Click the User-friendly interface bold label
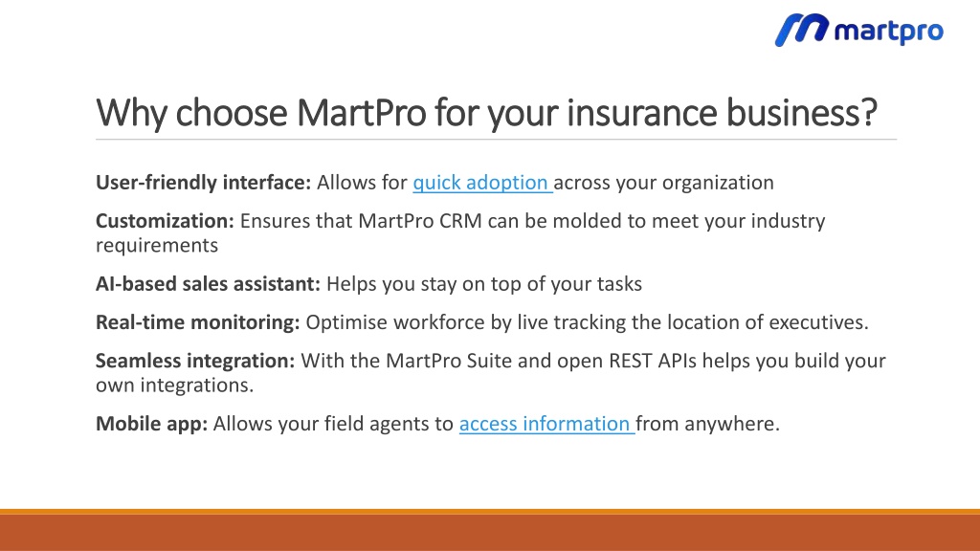 tap(203, 183)
